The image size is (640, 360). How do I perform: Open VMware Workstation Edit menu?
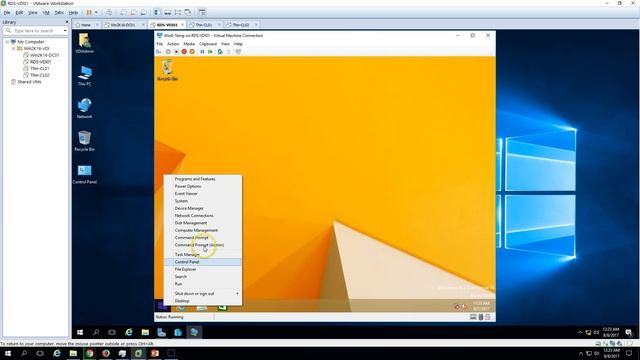tap(19, 13)
